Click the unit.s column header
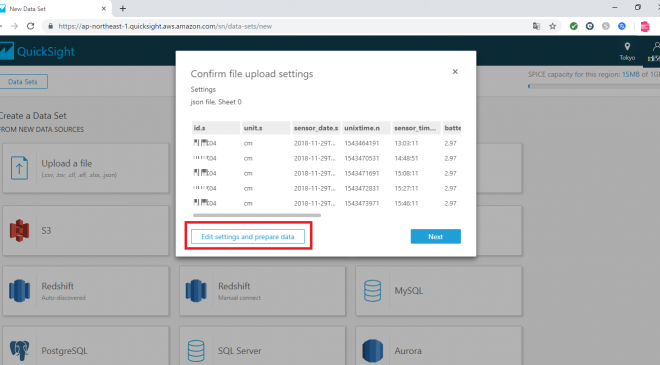 tap(266, 128)
